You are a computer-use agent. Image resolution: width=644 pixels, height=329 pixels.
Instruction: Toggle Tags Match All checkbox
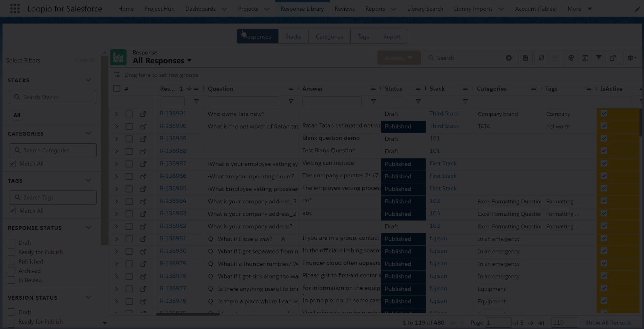(12, 211)
